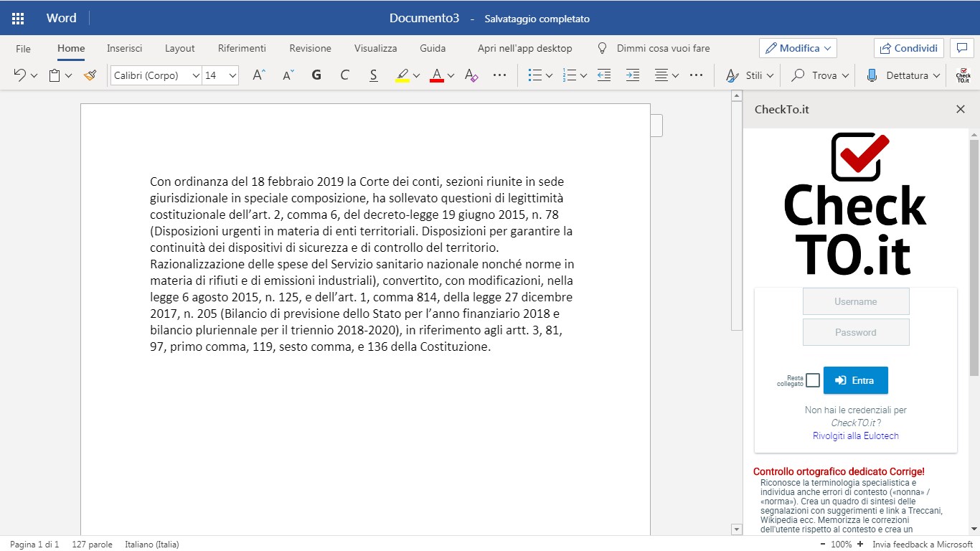The image size is (980, 551).
Task: Click the document scrollbar down arrow
Action: pos(736,529)
